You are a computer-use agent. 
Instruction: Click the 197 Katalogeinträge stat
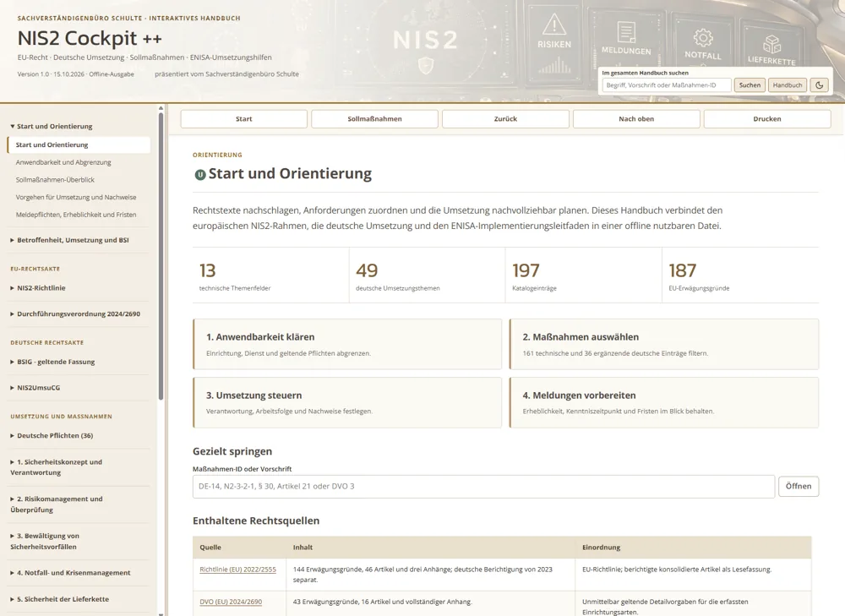pyautogui.click(x=584, y=275)
